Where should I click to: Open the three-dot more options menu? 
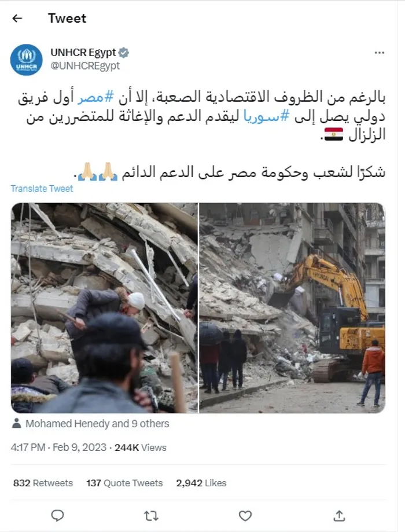[379, 53]
